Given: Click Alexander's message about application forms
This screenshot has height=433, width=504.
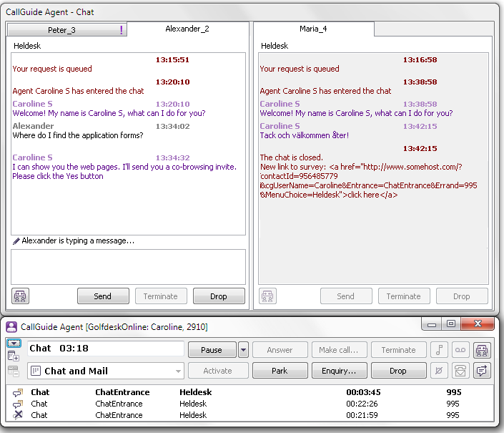Looking at the screenshot, I should (78, 135).
